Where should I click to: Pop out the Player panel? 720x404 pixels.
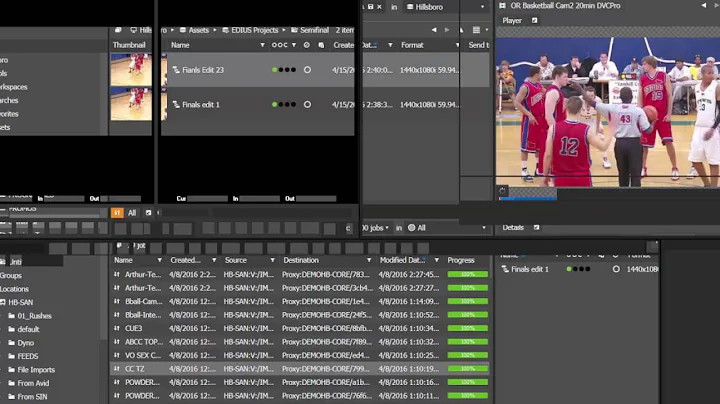coord(534,20)
